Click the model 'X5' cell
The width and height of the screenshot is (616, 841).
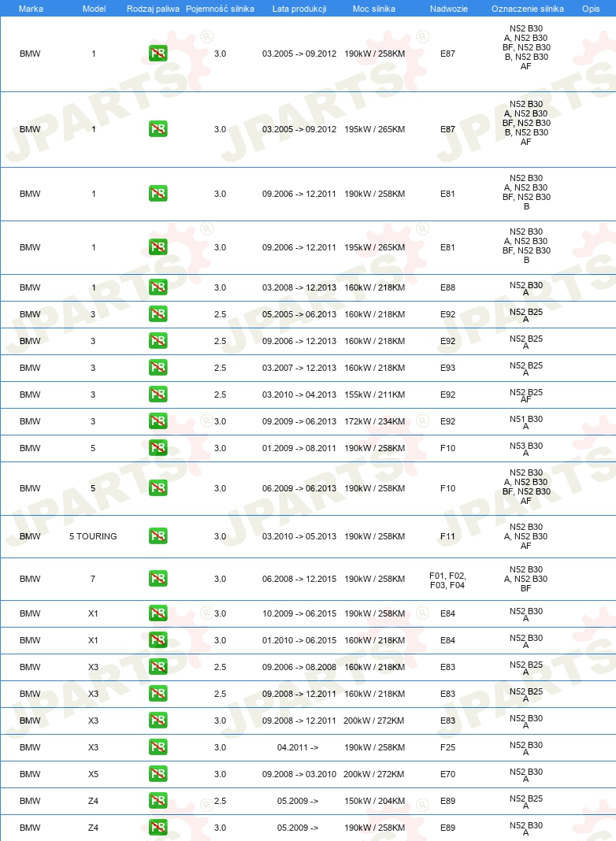coord(93,775)
